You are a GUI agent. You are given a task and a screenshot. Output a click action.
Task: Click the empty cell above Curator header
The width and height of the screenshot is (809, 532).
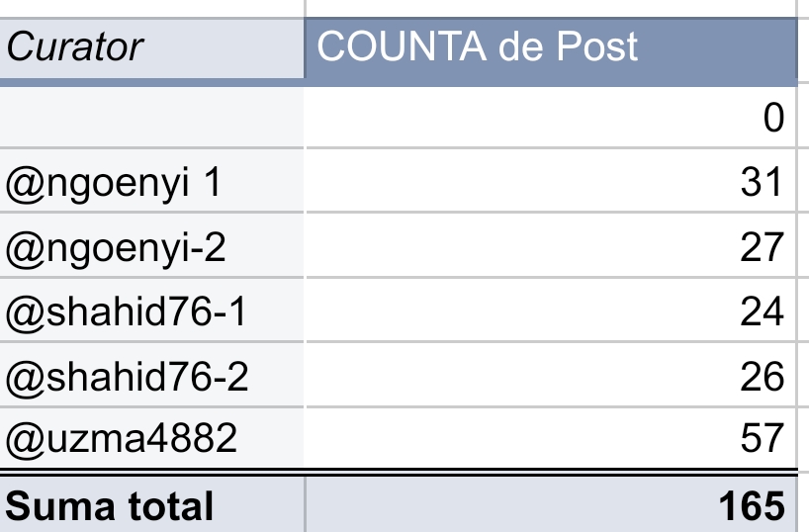(152, 8)
